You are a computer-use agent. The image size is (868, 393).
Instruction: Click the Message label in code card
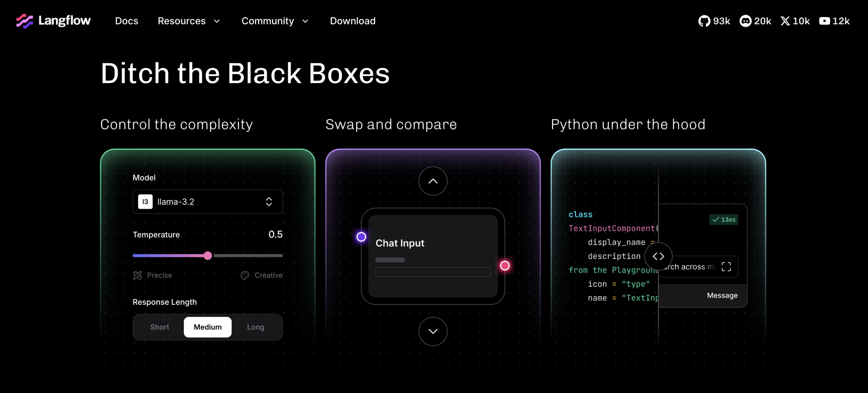tap(722, 295)
